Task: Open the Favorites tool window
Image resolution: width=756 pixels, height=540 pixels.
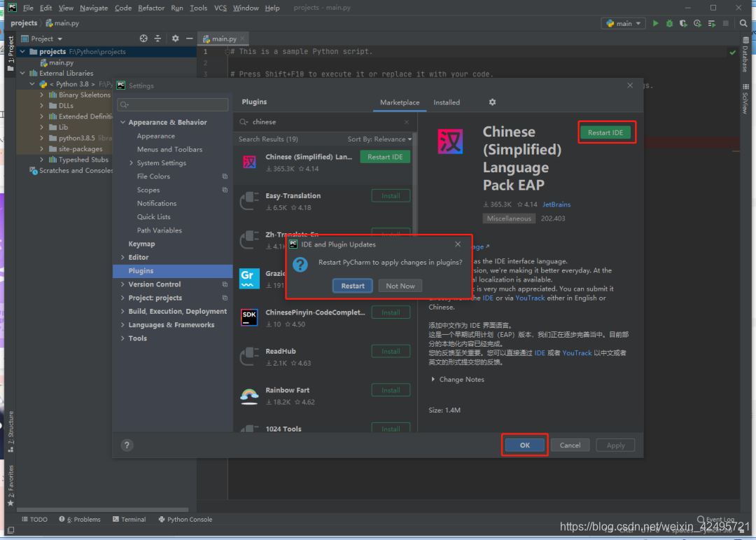Action: pyautogui.click(x=10, y=485)
